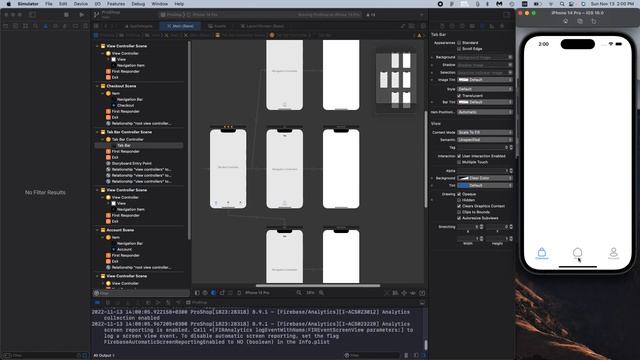Open the macOS Spotlight search icon
The width and height of the screenshot is (640, 360).
pyautogui.click(x=562, y=4)
